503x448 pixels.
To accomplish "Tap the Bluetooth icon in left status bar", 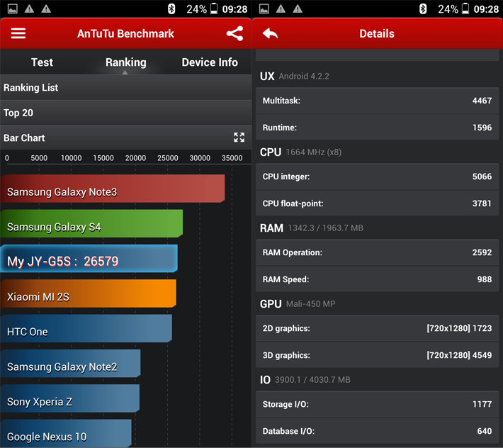I will (x=171, y=9).
